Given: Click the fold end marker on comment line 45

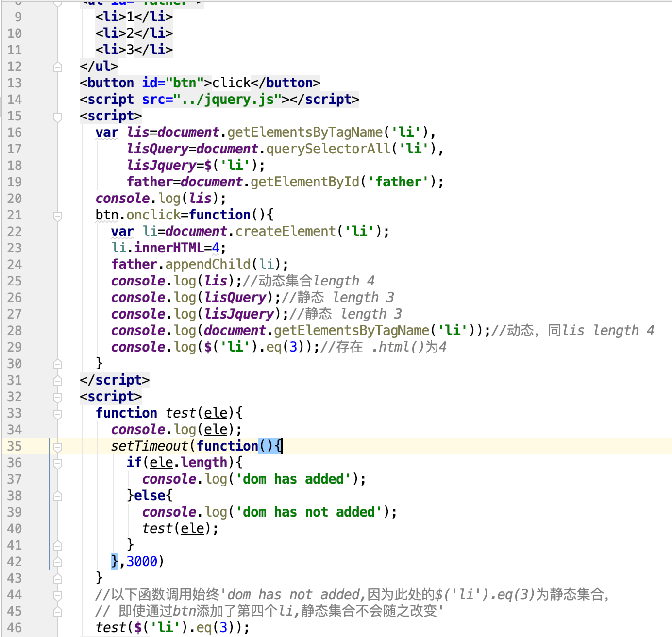Looking at the screenshot, I should pos(58,612).
